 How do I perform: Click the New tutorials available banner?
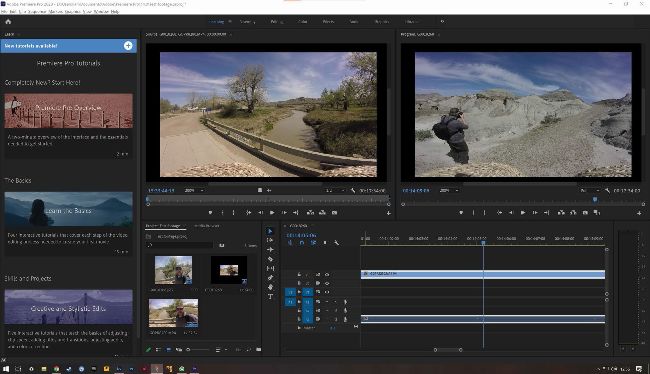(x=68, y=46)
